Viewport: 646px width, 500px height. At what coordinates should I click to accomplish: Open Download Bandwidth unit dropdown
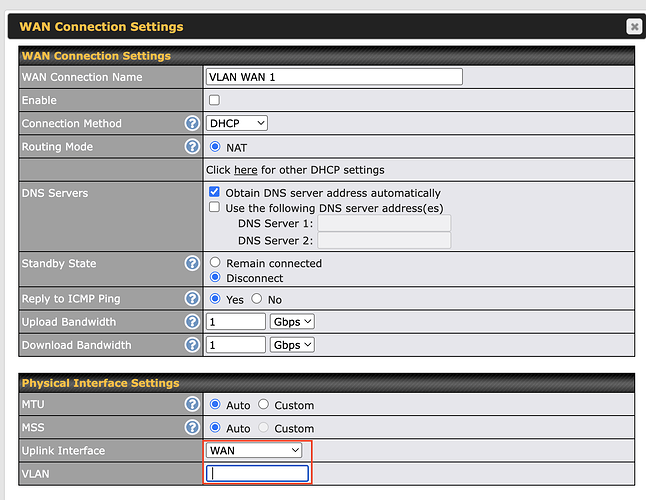pos(292,345)
